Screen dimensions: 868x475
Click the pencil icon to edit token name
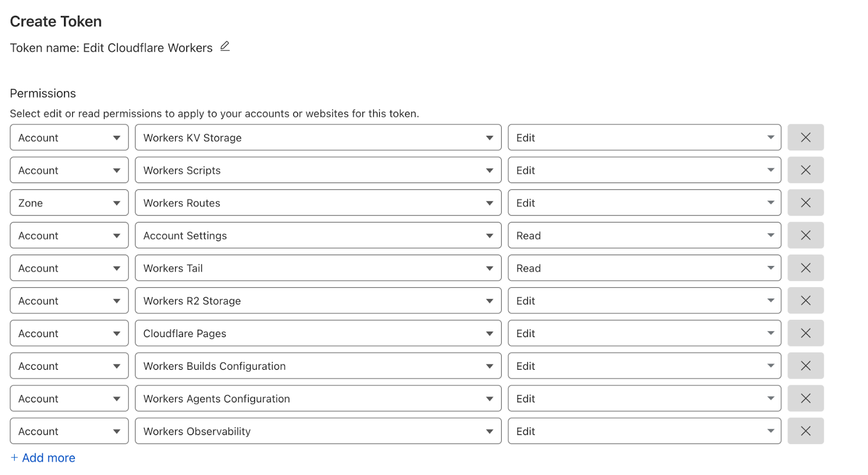[x=225, y=47]
